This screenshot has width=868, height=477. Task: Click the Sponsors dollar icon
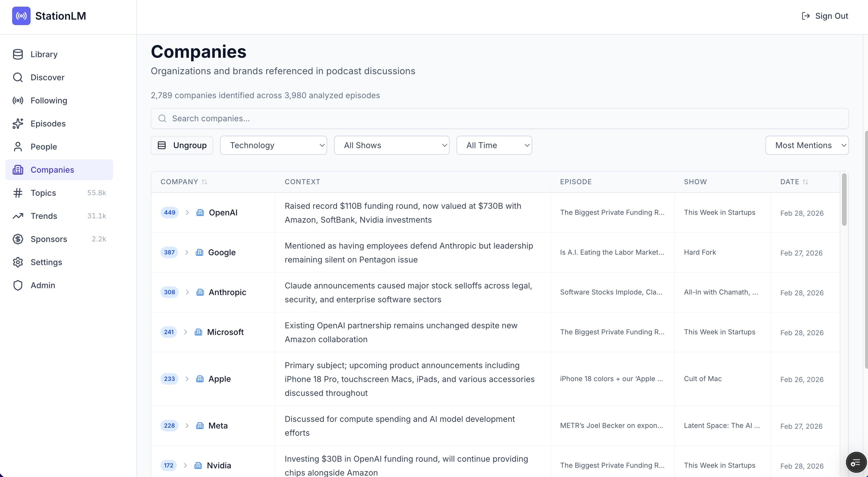(x=18, y=239)
